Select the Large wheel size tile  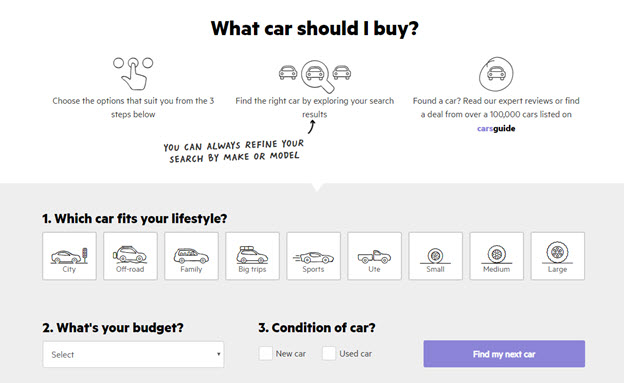click(x=558, y=256)
